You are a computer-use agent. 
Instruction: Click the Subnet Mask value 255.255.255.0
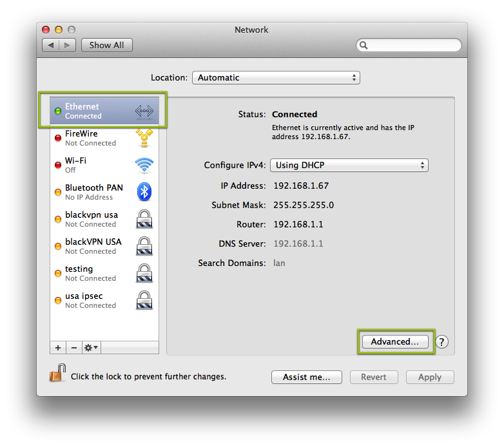(304, 205)
